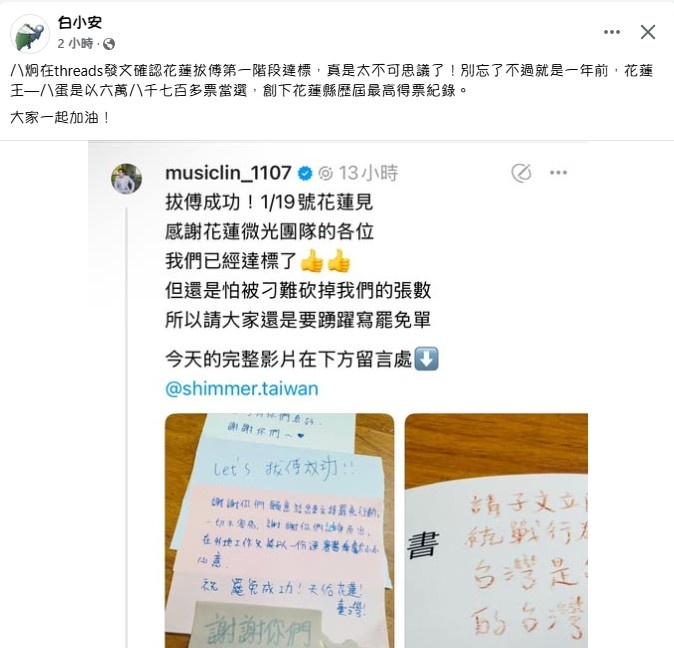Close the post dialog

pyautogui.click(x=648, y=32)
